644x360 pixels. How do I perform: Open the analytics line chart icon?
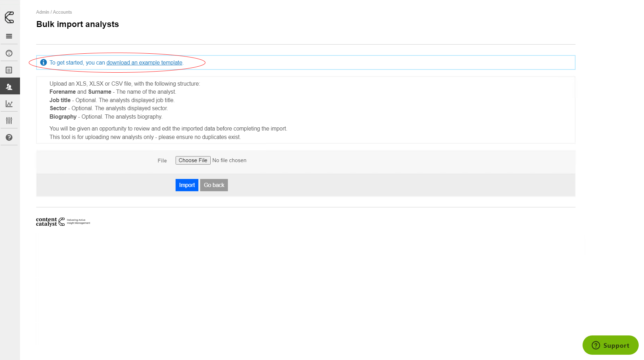[x=9, y=104]
